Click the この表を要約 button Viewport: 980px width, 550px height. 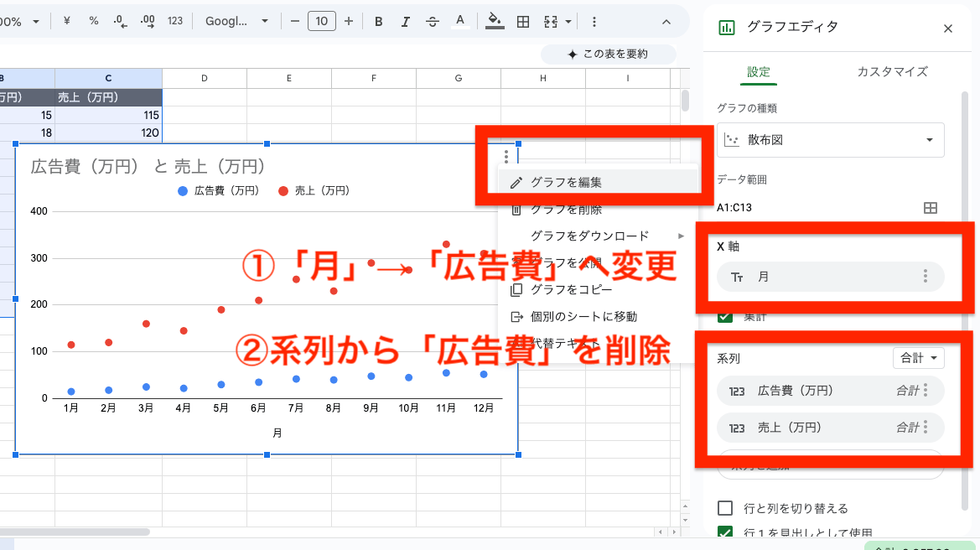[608, 54]
